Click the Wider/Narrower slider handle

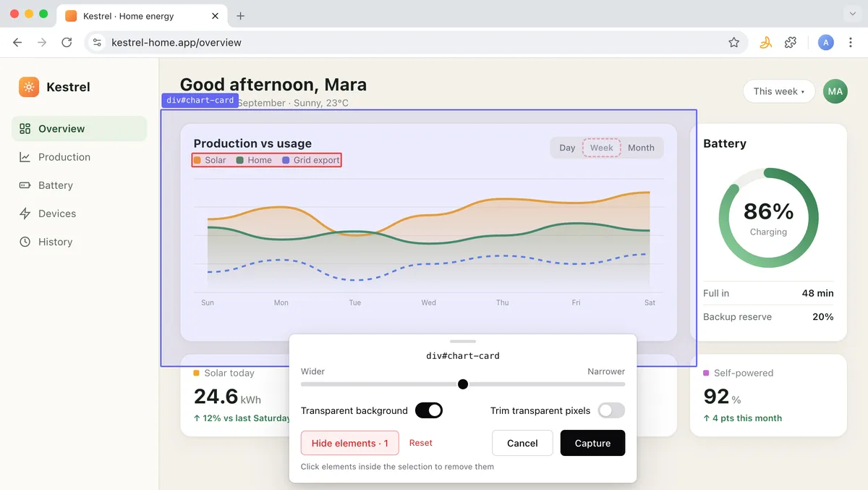click(463, 384)
